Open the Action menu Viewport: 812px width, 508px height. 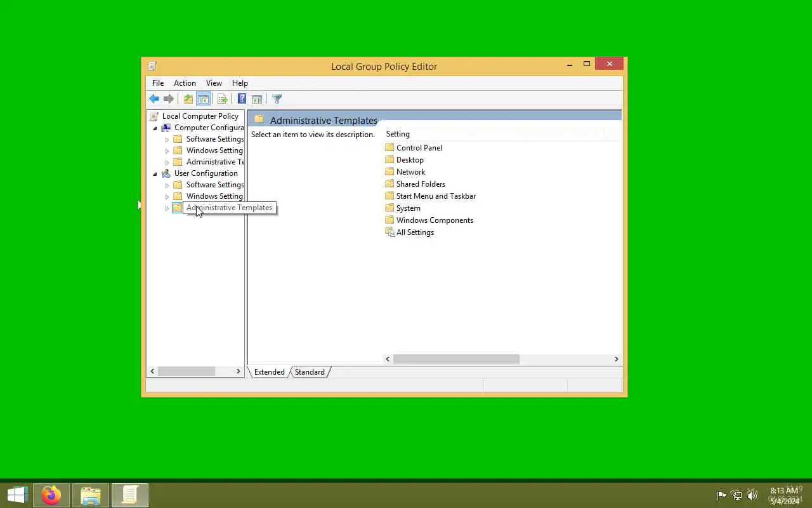click(185, 83)
